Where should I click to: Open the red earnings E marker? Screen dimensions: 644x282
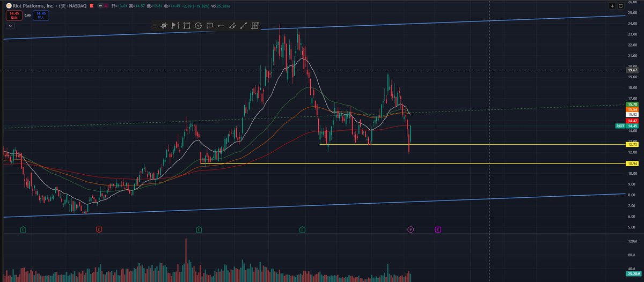(99, 229)
